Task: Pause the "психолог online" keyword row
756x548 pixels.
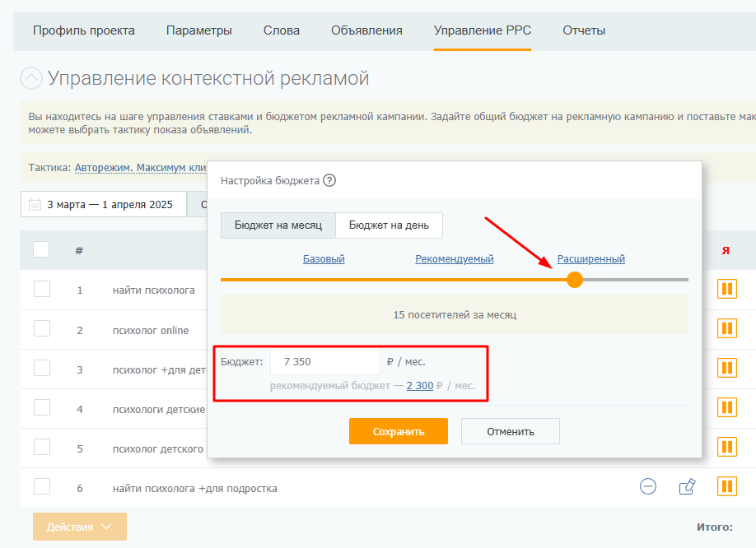Action: 726,329
